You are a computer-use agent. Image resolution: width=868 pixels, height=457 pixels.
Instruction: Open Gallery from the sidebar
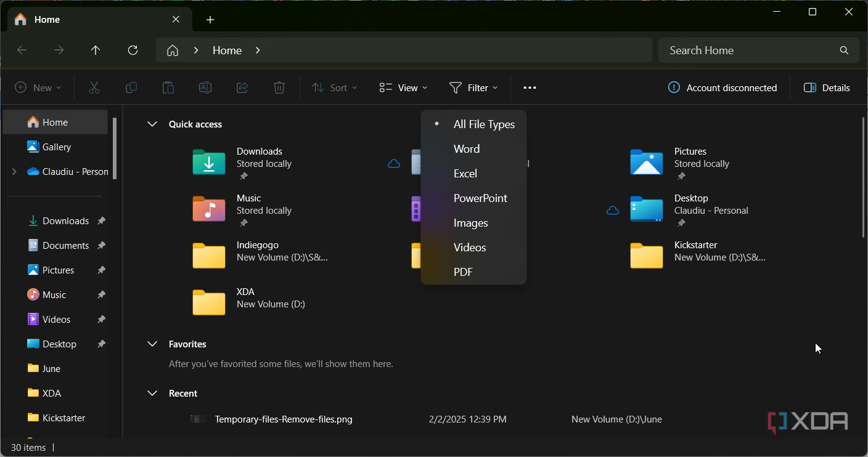pyautogui.click(x=55, y=147)
